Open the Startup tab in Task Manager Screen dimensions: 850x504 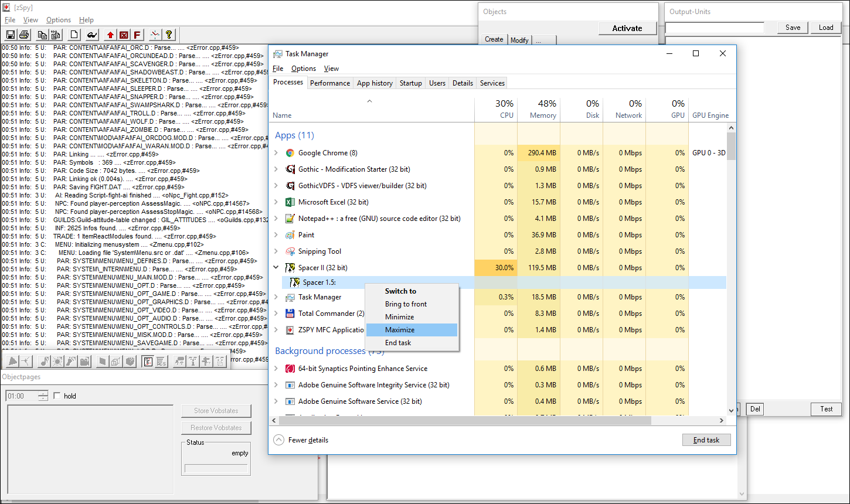pos(411,83)
